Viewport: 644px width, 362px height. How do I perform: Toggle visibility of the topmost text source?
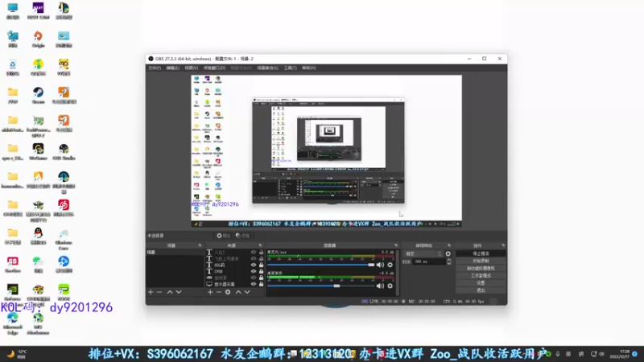tap(254, 253)
